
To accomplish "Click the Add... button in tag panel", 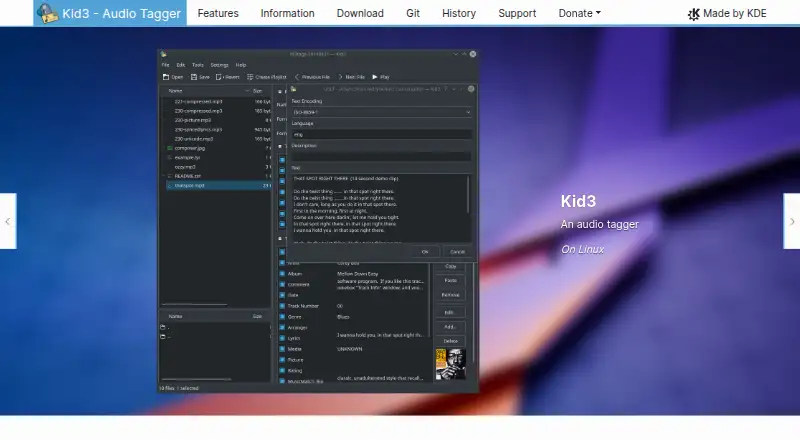I will (x=451, y=327).
